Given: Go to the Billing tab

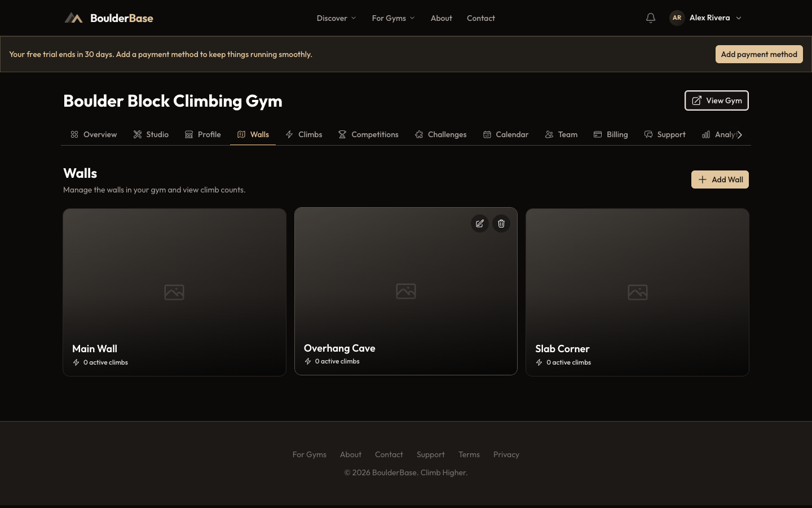Looking at the screenshot, I should point(611,134).
